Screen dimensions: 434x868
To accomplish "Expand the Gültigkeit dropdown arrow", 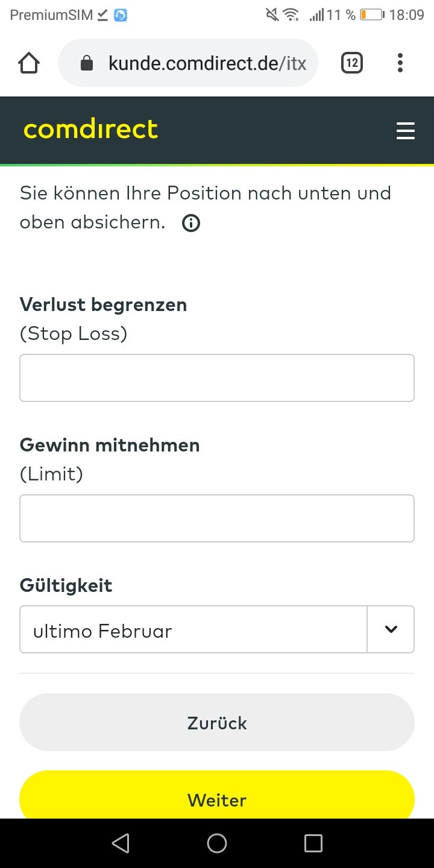I will click(391, 629).
